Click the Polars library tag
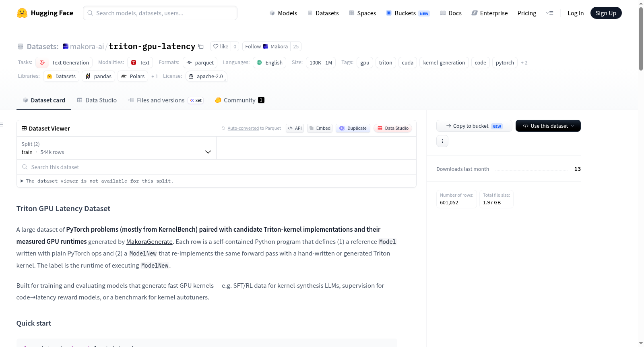The image size is (644, 347). click(x=133, y=76)
